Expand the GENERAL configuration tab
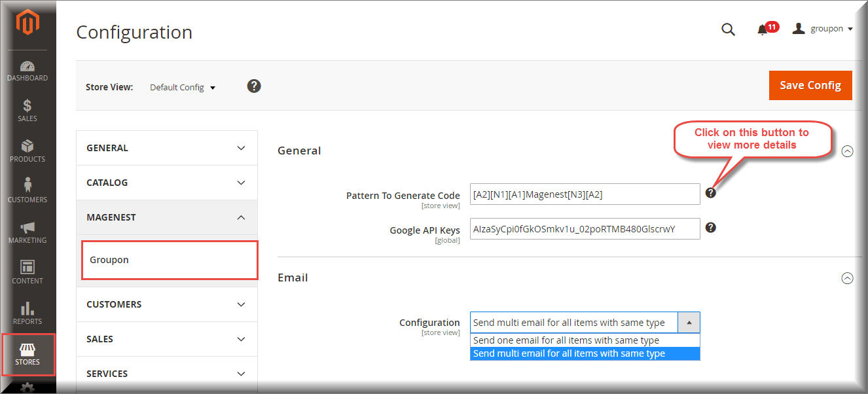This screenshot has width=868, height=394. pos(167,148)
